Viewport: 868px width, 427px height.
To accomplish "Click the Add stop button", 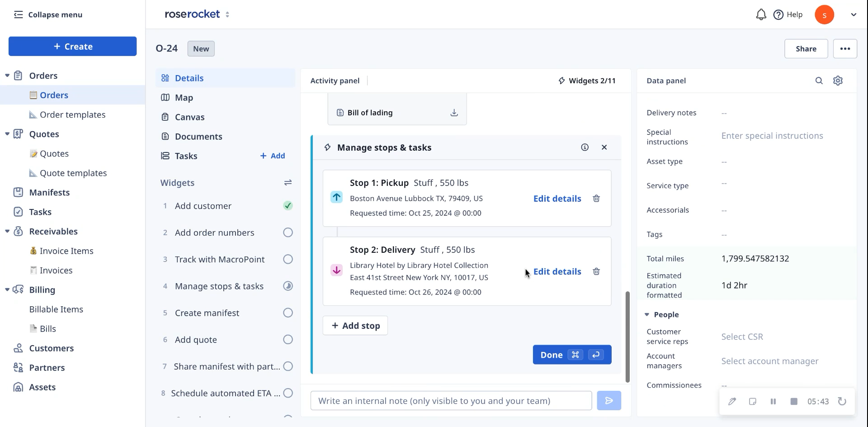I will pos(355,326).
